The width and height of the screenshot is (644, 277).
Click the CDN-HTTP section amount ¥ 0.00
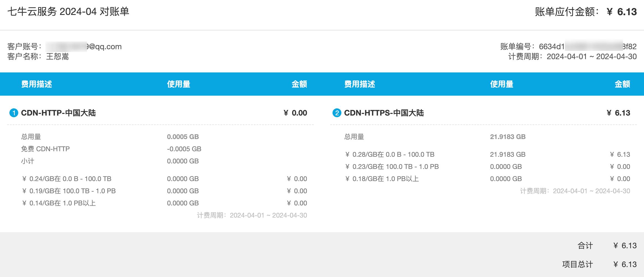click(295, 113)
